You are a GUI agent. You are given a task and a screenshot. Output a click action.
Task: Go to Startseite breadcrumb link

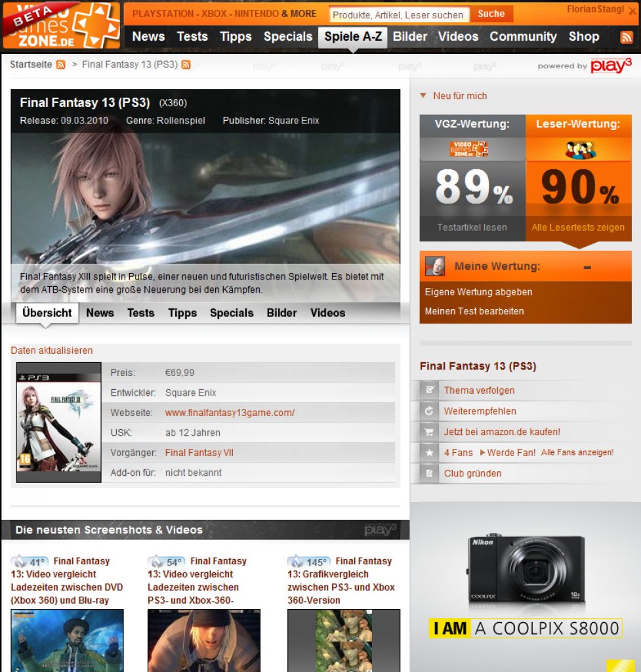(x=31, y=65)
